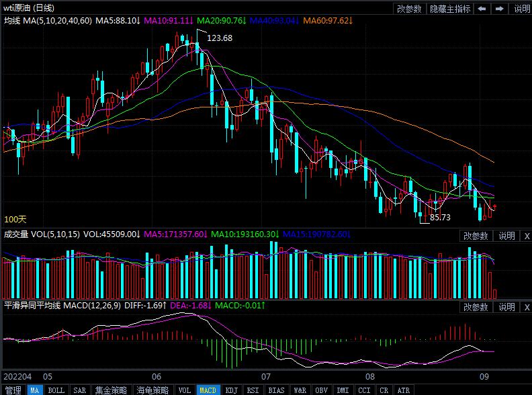Select the MA indicator tab
Screen dimensions: 532x395
click(x=34, y=390)
